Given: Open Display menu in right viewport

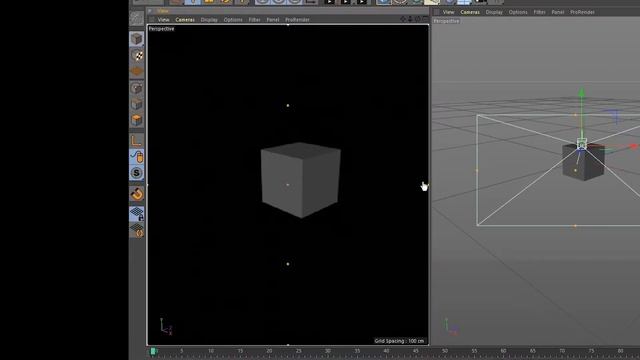Looking at the screenshot, I should [x=494, y=12].
